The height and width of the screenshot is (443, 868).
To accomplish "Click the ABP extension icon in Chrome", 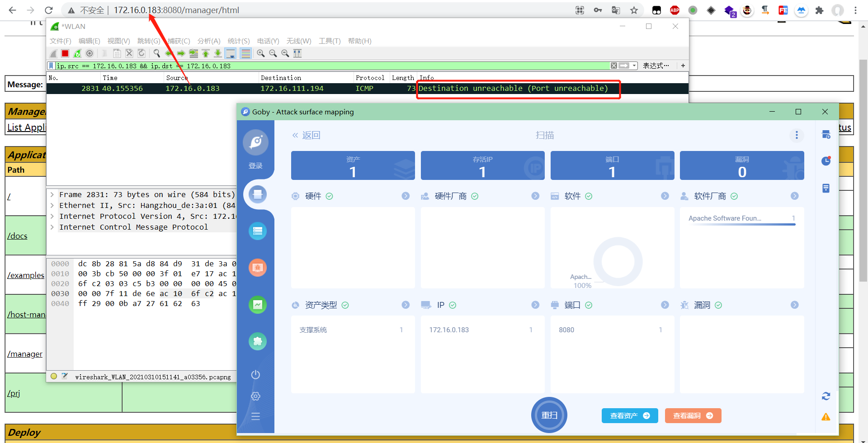I will coord(675,10).
